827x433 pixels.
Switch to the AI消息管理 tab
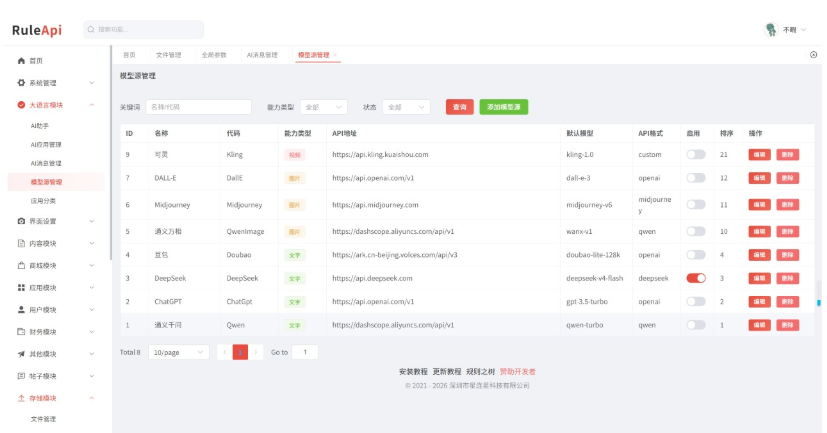(262, 55)
